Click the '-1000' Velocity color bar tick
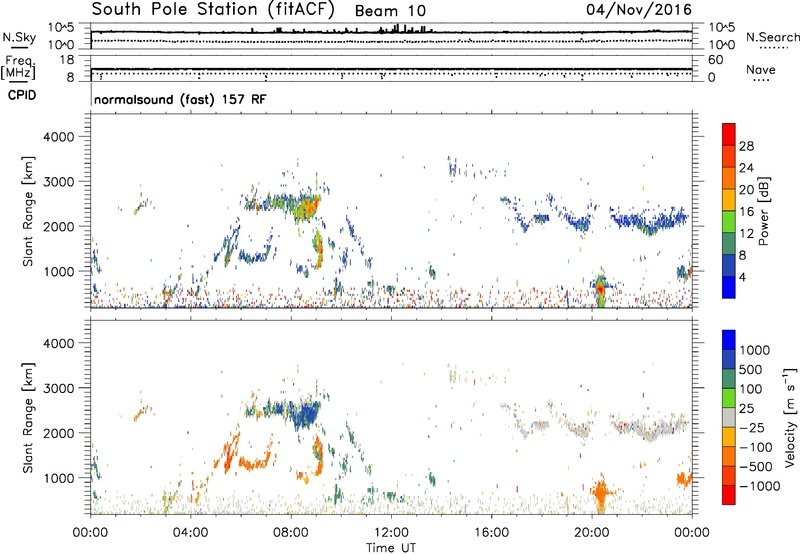This screenshot has width=800, height=554. 759,486
